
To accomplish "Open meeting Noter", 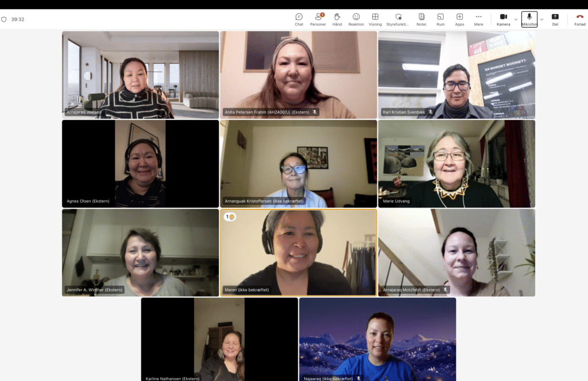I will point(421,19).
